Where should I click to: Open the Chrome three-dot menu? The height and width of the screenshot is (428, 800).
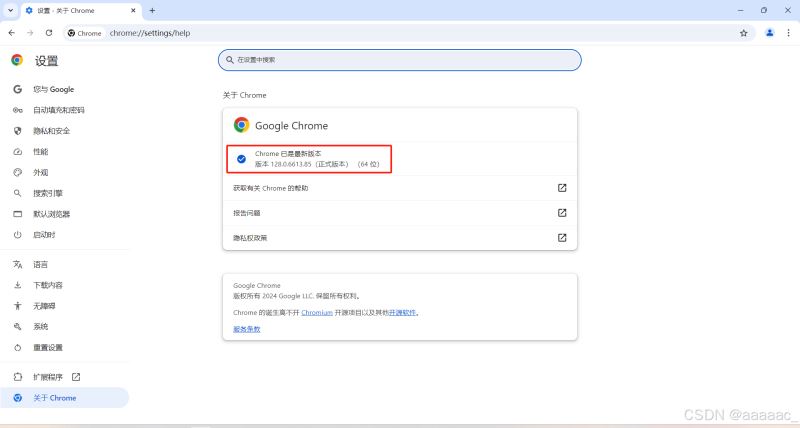tap(789, 33)
